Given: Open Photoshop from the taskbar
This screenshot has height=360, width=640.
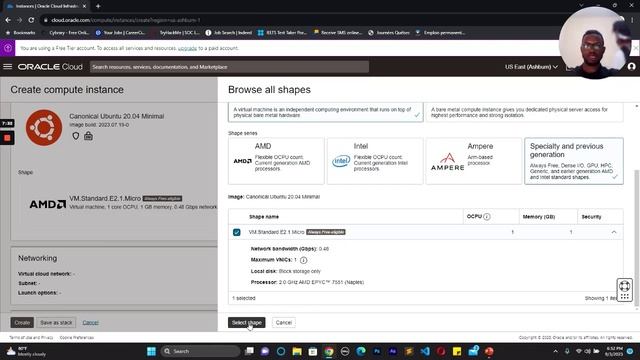Looking at the screenshot, I should (x=377, y=351).
